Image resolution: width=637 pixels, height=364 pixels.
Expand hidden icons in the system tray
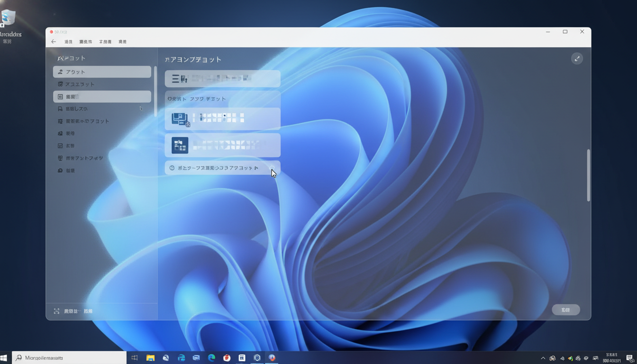[542, 358]
